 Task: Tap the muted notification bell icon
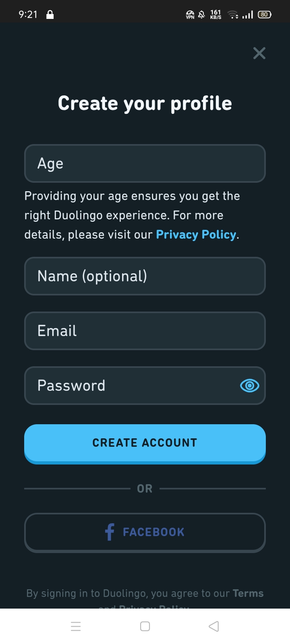click(202, 15)
